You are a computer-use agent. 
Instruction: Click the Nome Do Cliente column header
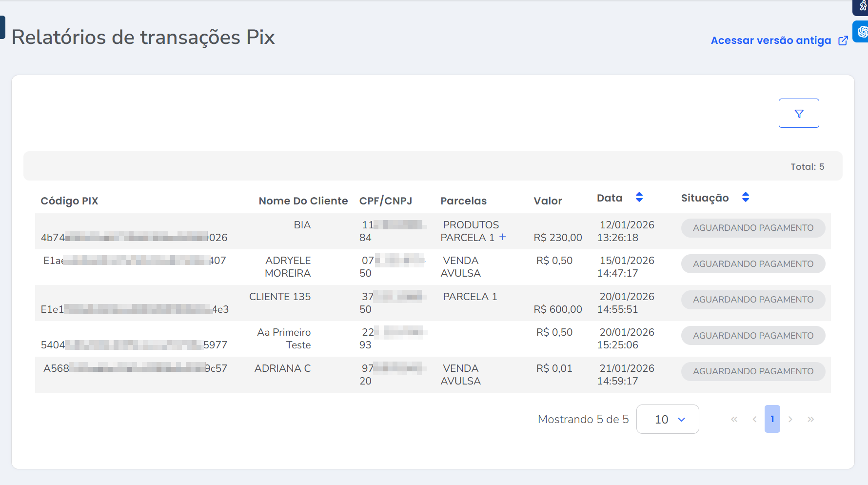tap(303, 201)
